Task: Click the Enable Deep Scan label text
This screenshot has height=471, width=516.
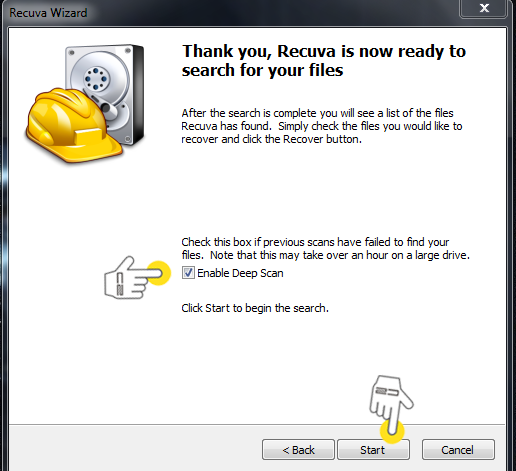Action: click(x=240, y=273)
